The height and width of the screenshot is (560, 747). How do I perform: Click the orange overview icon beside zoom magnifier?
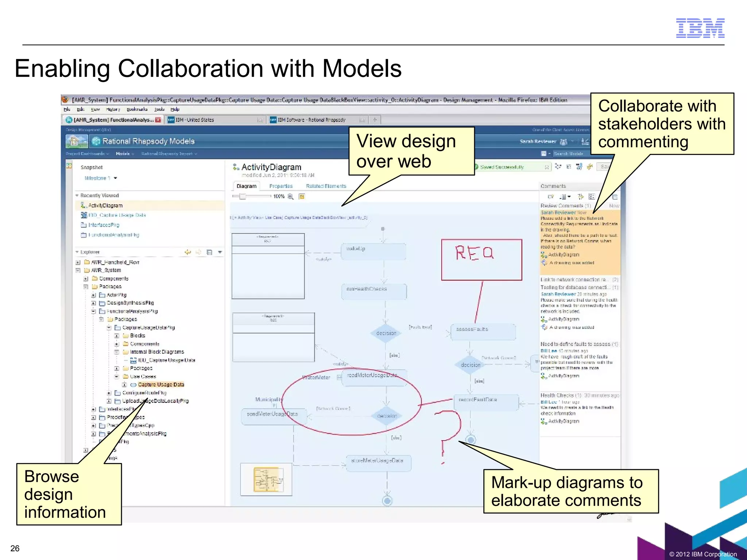[x=302, y=197]
